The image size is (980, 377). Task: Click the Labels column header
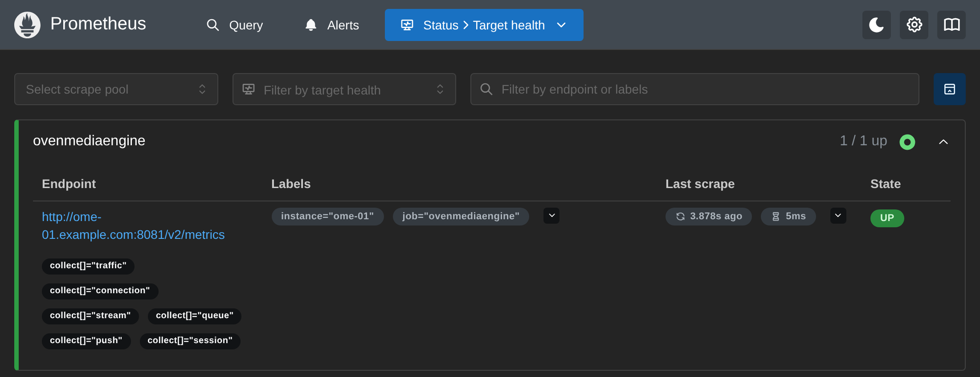pos(291,184)
